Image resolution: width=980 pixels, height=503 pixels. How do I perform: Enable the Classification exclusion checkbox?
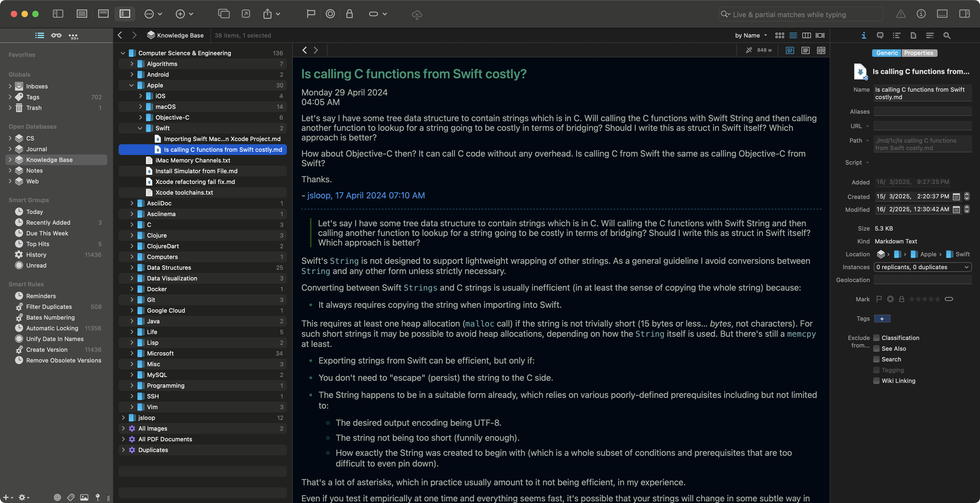pos(876,338)
